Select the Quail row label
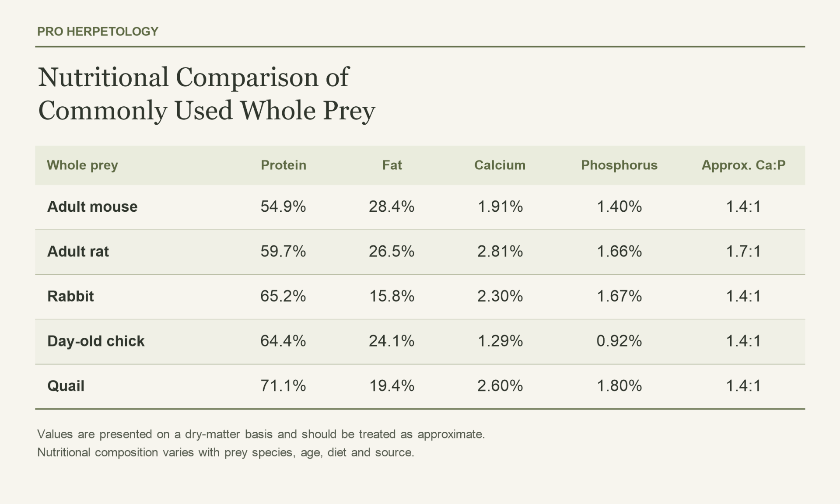Screen dimensions: 840x504 pyautogui.click(x=66, y=386)
